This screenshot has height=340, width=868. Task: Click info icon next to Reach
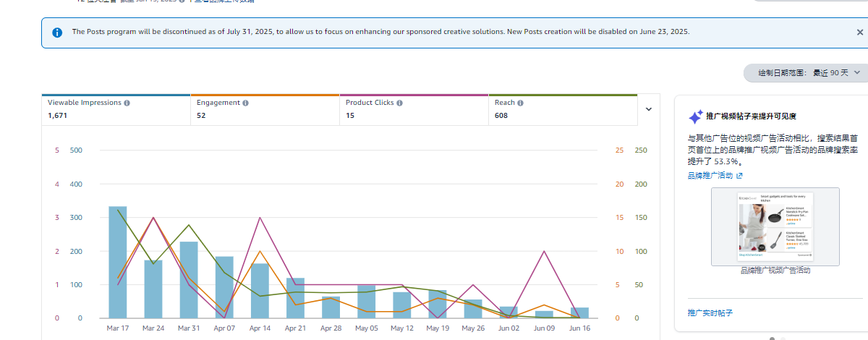click(520, 103)
